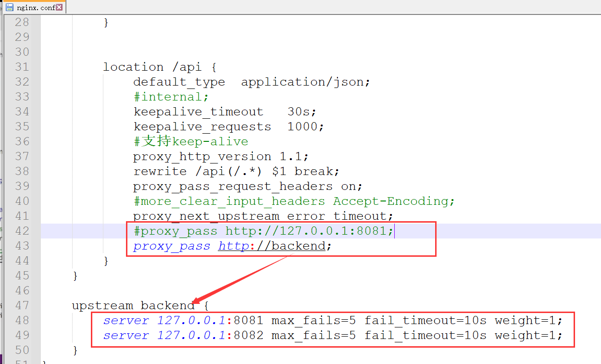Switch to the nginx.conf tab
601x364 pixels.
click(36, 7)
